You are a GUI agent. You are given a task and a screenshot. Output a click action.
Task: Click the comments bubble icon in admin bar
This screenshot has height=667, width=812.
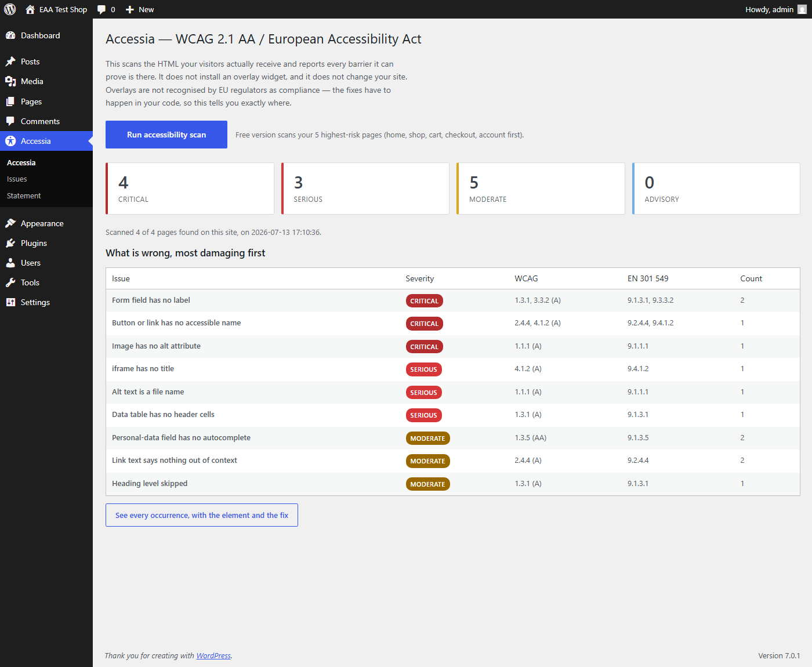101,9
